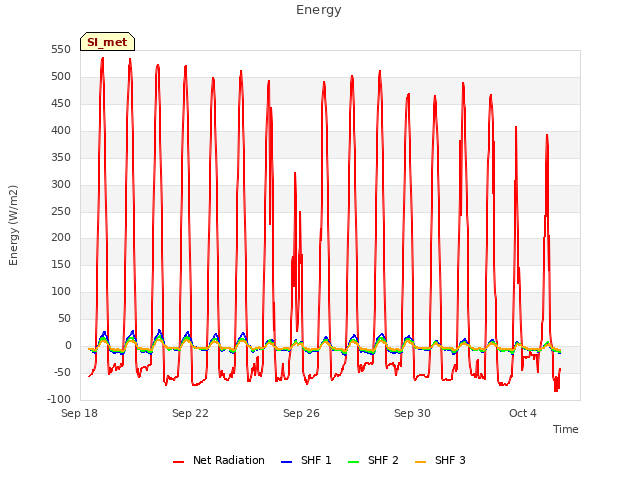Viewport: 640px width, 480px height.
Task: Click the 150 y-axis tick label
Action: click(x=61, y=264)
